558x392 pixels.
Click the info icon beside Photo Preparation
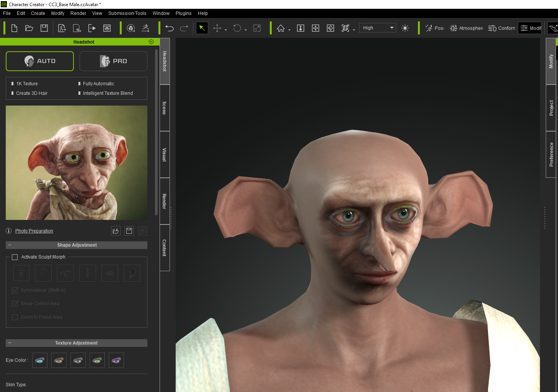coord(9,231)
